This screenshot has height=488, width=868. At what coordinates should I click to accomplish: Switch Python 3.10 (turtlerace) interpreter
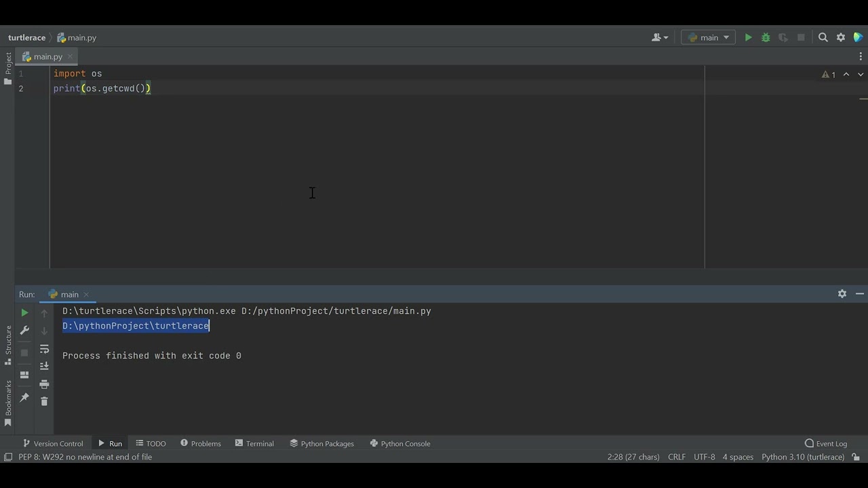(803, 457)
